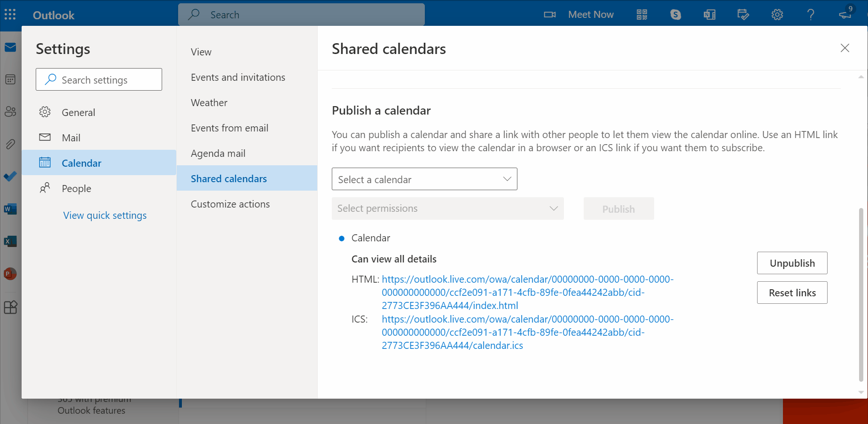Open Excel app icon in left rail
Screen dimensions: 868x424
tap(10, 241)
